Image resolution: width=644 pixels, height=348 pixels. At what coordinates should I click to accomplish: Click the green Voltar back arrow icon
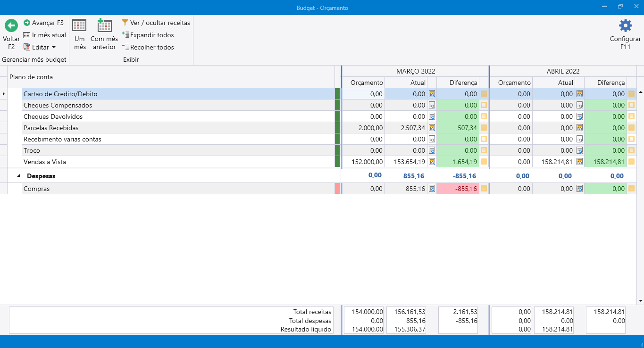pyautogui.click(x=11, y=25)
